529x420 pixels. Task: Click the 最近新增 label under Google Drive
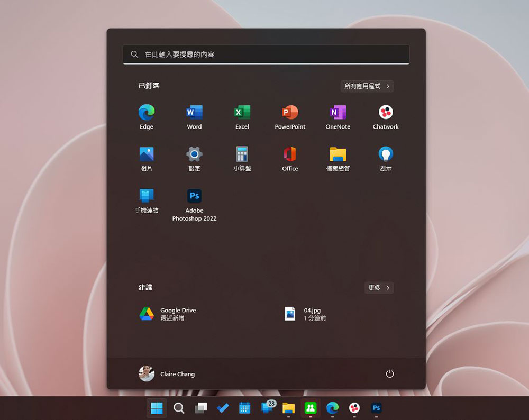click(172, 318)
